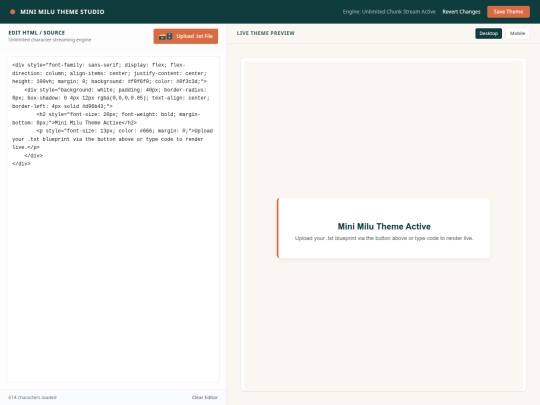This screenshot has width=540, height=405.
Task: Clear the editor contents
Action: [x=205, y=397]
